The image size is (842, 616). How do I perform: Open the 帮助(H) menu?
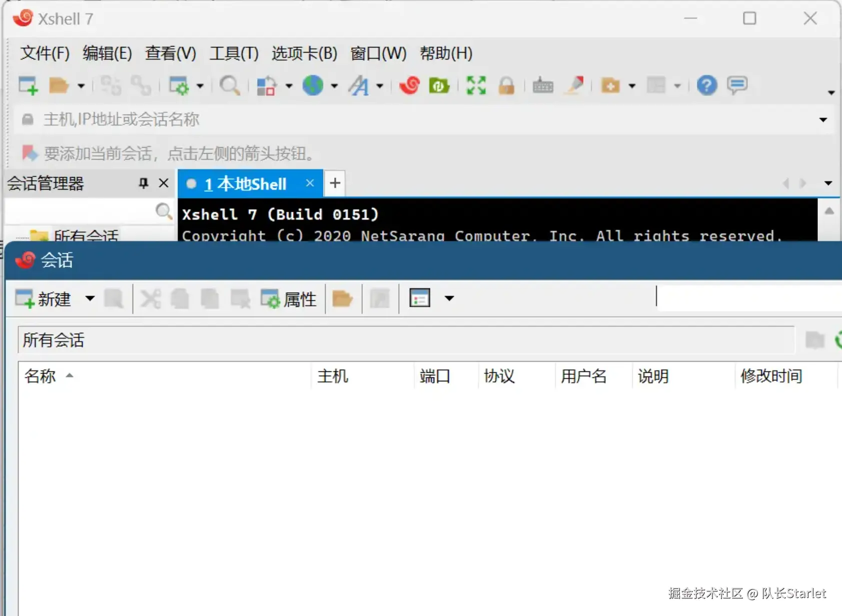tap(446, 53)
